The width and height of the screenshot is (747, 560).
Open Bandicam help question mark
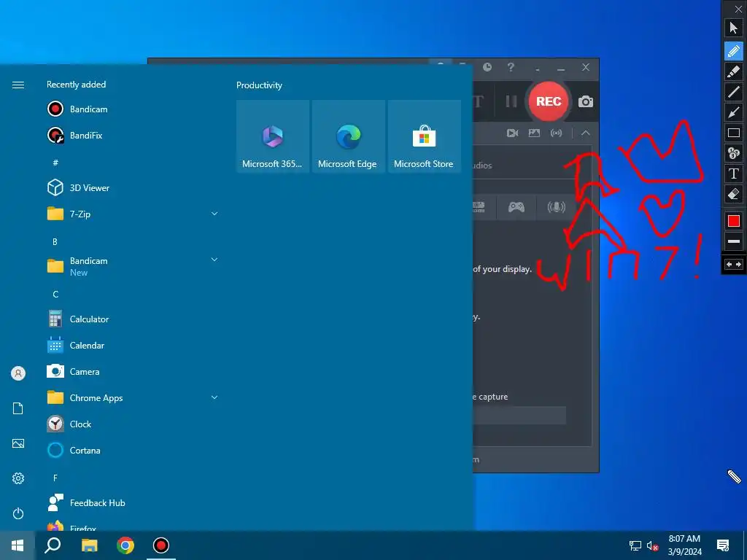pyautogui.click(x=511, y=67)
